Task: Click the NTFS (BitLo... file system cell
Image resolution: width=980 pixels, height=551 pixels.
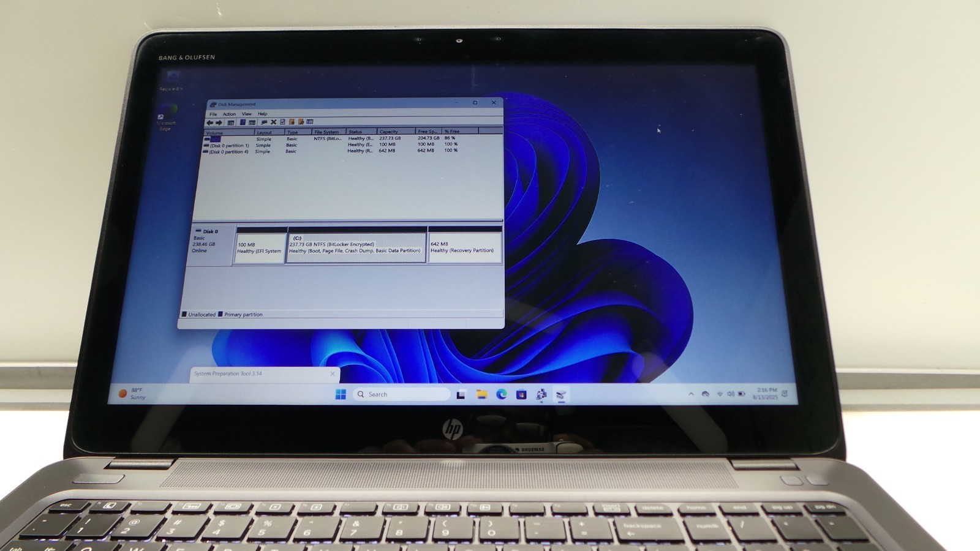Action: (x=328, y=139)
